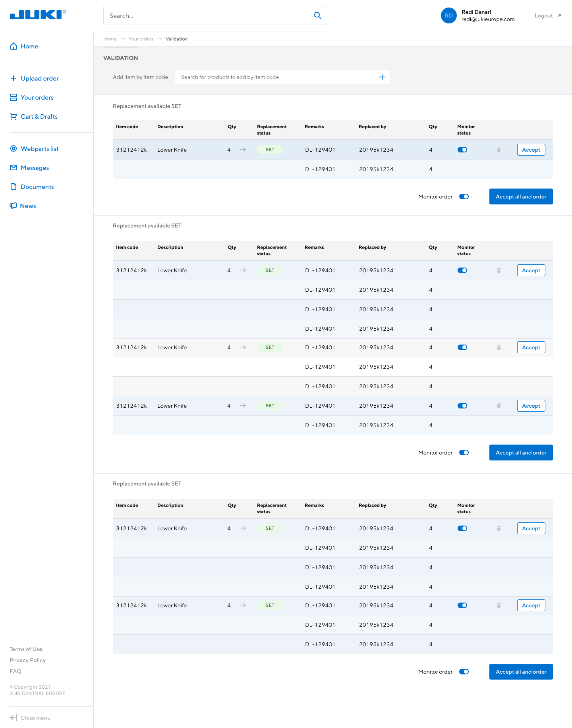Click the item code search input
This screenshot has height=728, width=572.
(282, 77)
